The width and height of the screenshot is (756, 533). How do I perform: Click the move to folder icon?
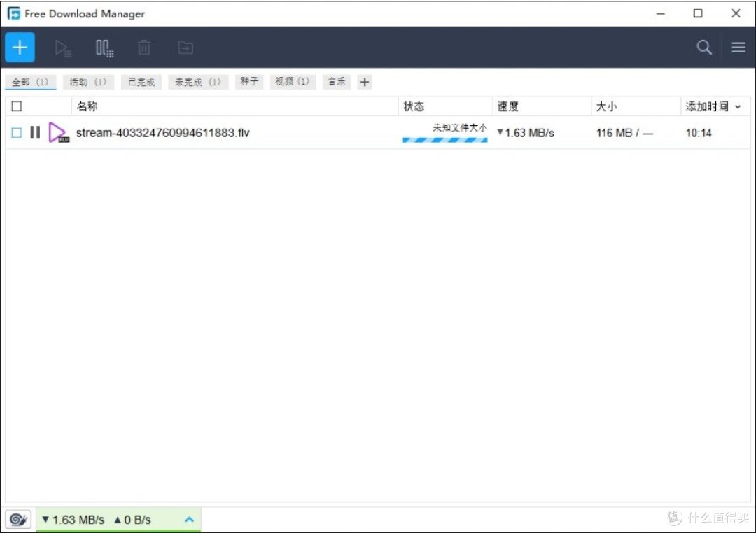[185, 48]
